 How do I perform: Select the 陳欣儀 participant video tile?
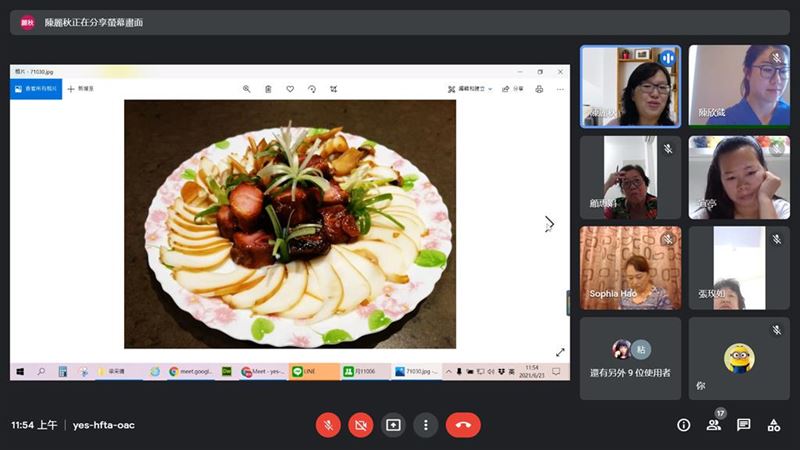739,85
